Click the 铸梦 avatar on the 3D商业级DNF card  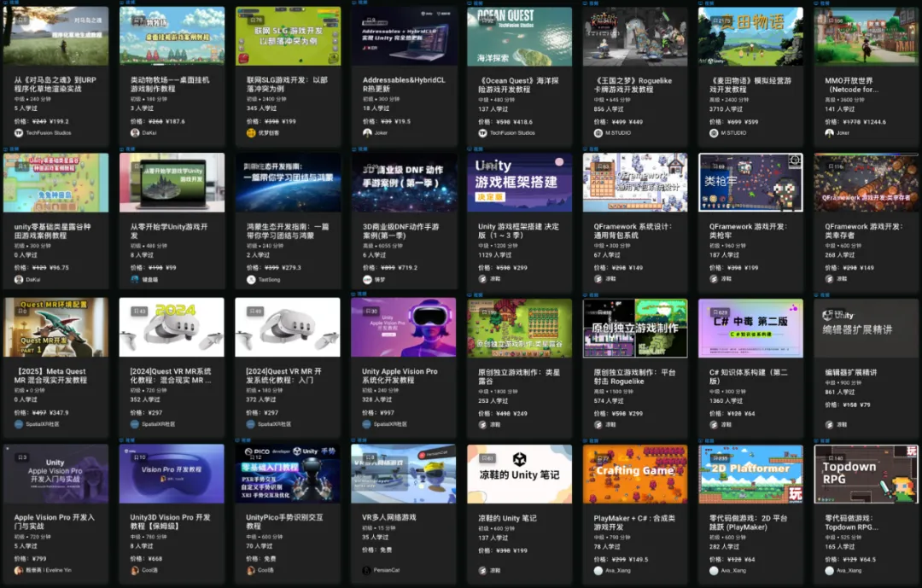367,279
